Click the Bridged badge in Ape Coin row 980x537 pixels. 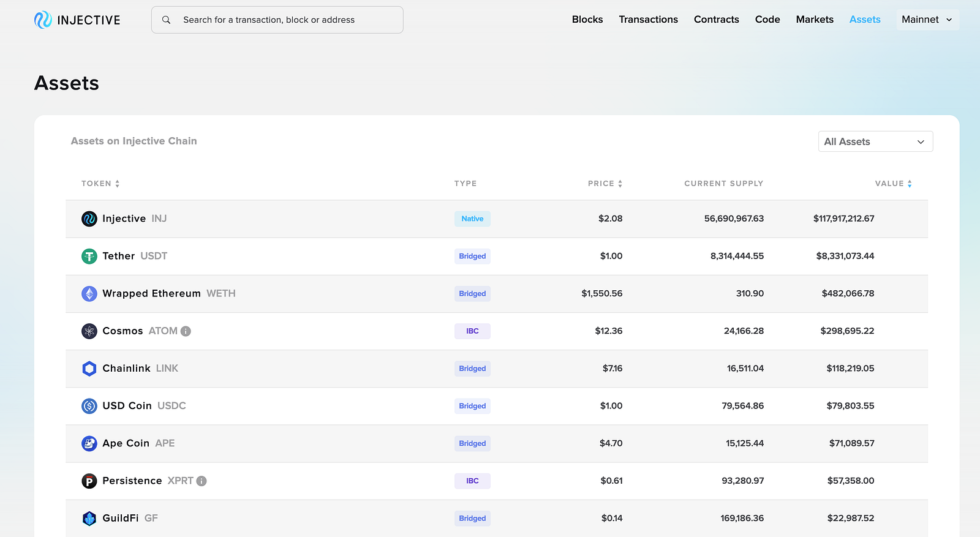(x=472, y=443)
